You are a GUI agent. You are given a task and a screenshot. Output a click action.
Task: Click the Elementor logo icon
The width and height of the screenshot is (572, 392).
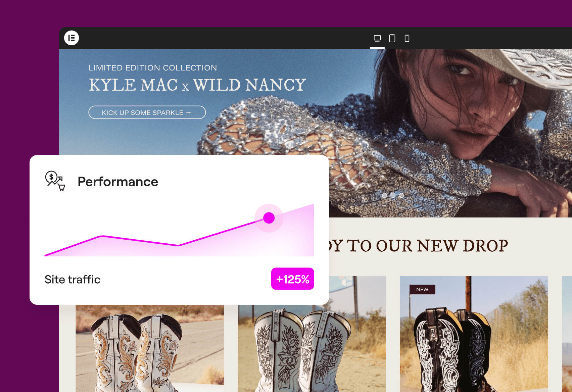coord(71,38)
